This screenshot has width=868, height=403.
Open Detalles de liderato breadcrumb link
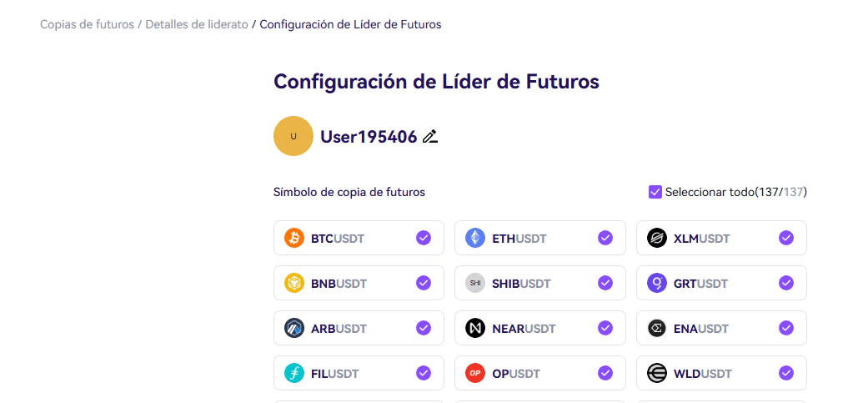tap(197, 24)
